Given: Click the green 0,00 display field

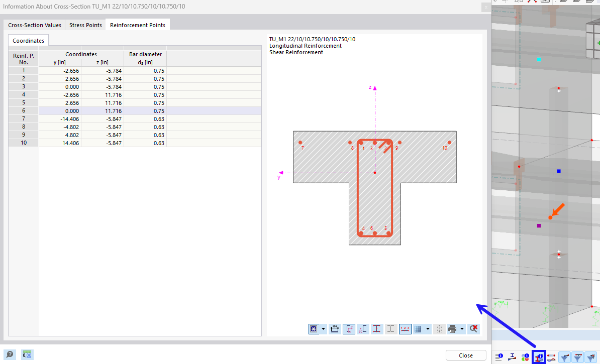Looking at the screenshot, I should tap(27, 354).
